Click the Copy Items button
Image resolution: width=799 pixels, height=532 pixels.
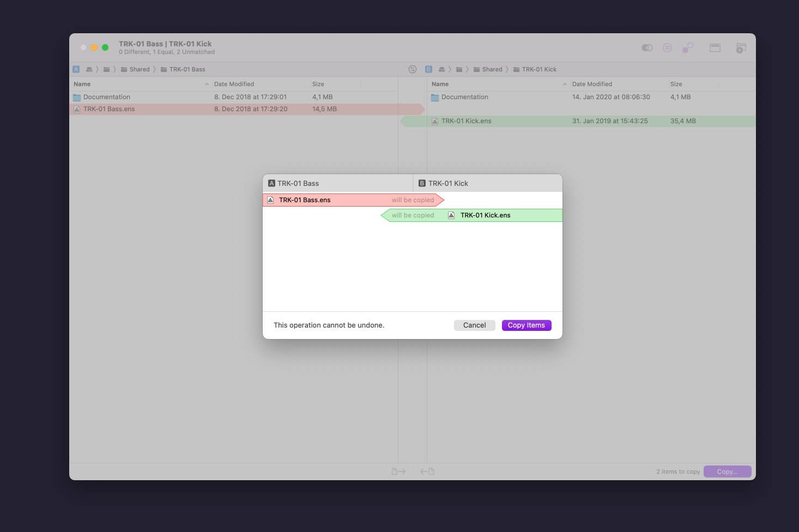coord(526,325)
